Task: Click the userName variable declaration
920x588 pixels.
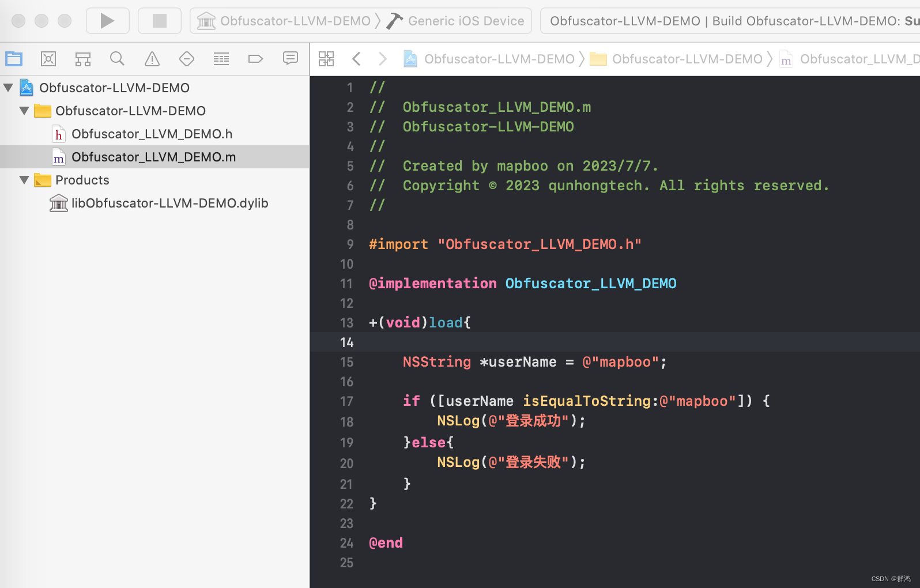Action: coord(522,362)
